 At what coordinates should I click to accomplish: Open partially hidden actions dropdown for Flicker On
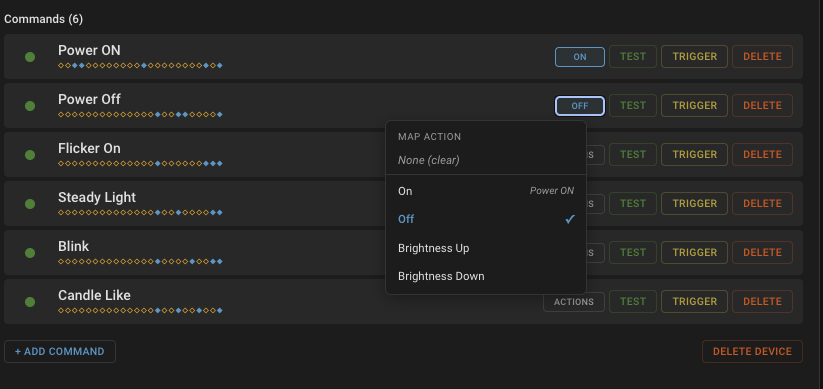(x=595, y=155)
